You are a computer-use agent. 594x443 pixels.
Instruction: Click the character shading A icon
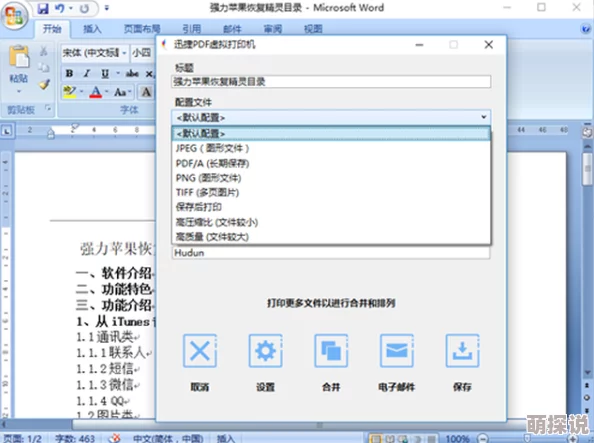(146, 92)
